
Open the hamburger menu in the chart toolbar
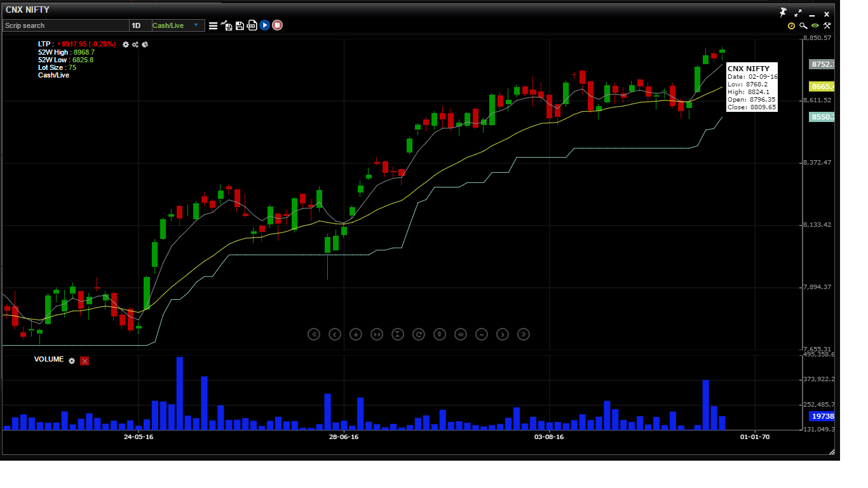pyautogui.click(x=214, y=25)
